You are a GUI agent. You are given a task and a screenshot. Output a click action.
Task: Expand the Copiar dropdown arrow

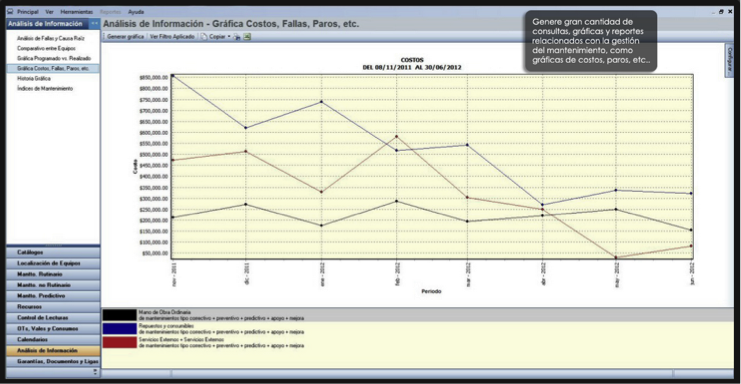[x=229, y=36]
